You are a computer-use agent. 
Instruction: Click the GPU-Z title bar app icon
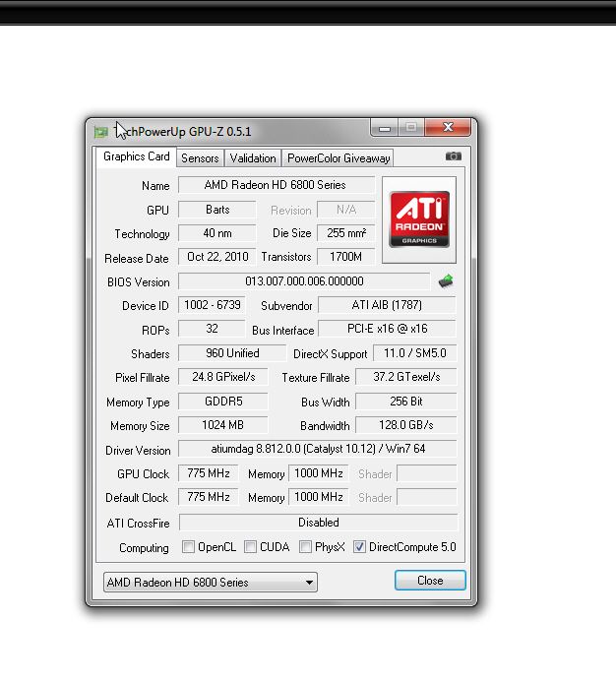click(101, 132)
